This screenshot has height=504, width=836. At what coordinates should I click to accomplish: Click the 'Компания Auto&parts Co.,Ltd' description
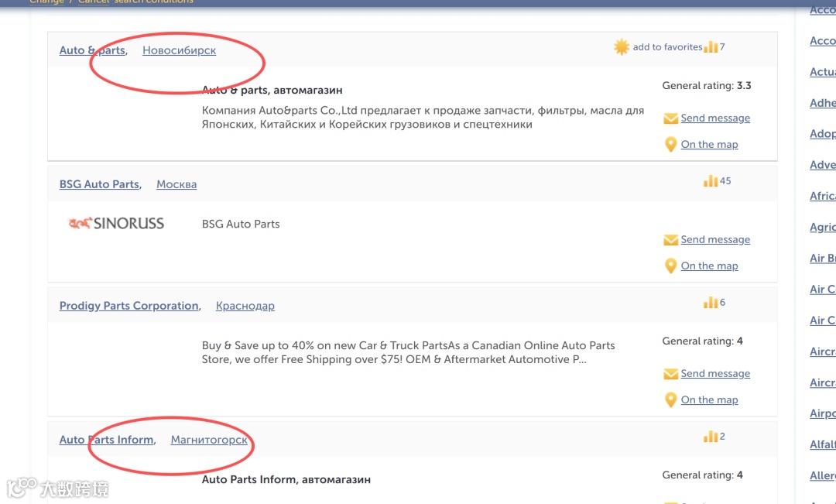(423, 118)
